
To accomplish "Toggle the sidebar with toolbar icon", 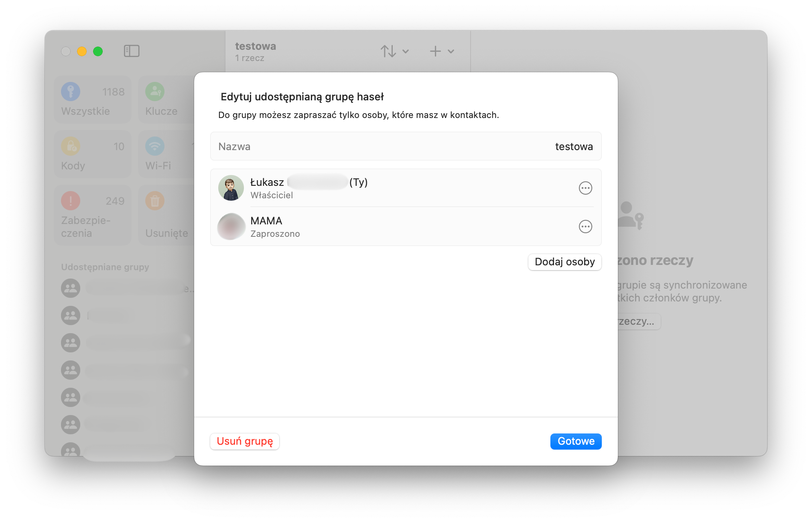I will point(132,51).
